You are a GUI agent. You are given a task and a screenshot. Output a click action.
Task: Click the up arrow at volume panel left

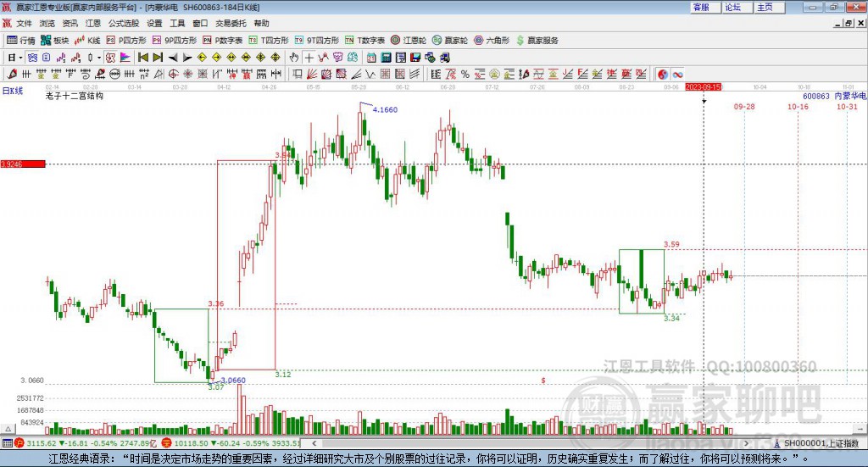tap(8, 429)
